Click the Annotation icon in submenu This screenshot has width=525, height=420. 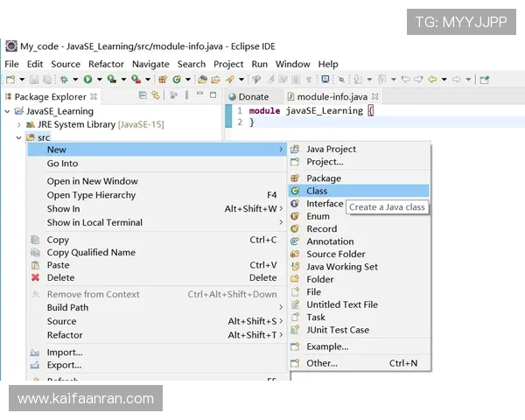click(295, 241)
